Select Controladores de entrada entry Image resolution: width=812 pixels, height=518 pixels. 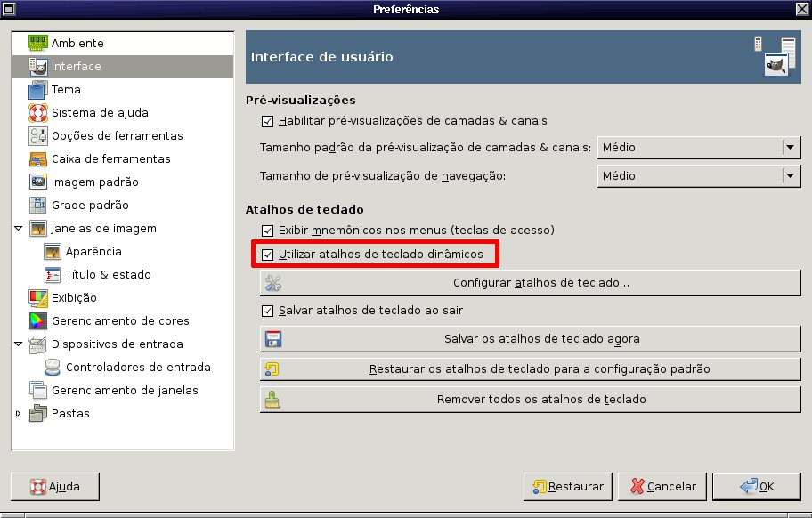(x=123, y=368)
